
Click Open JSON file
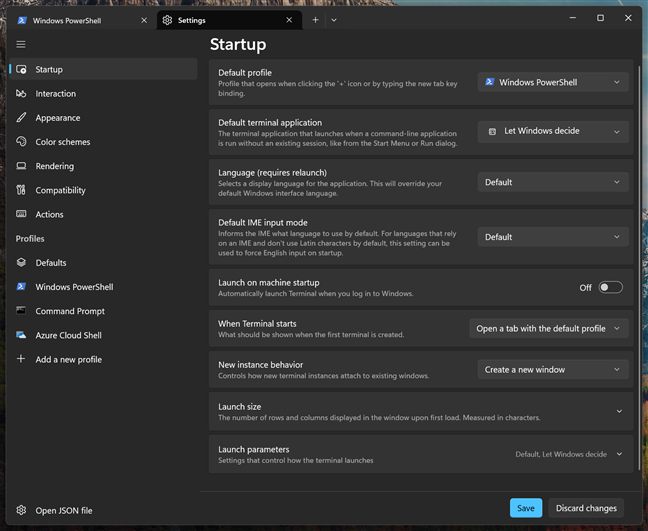click(x=103, y=510)
